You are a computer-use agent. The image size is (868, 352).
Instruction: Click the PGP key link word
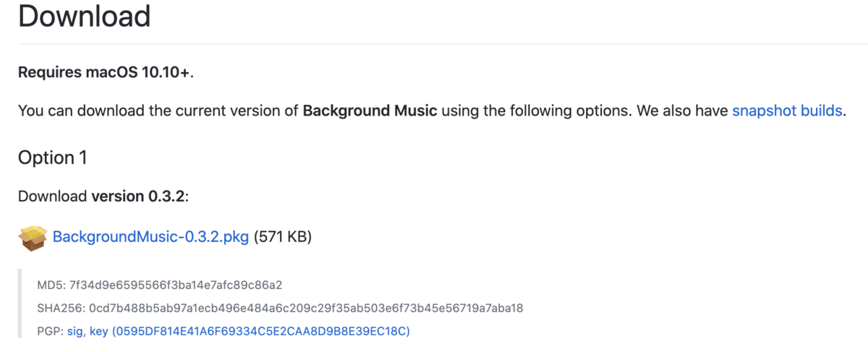point(98,331)
